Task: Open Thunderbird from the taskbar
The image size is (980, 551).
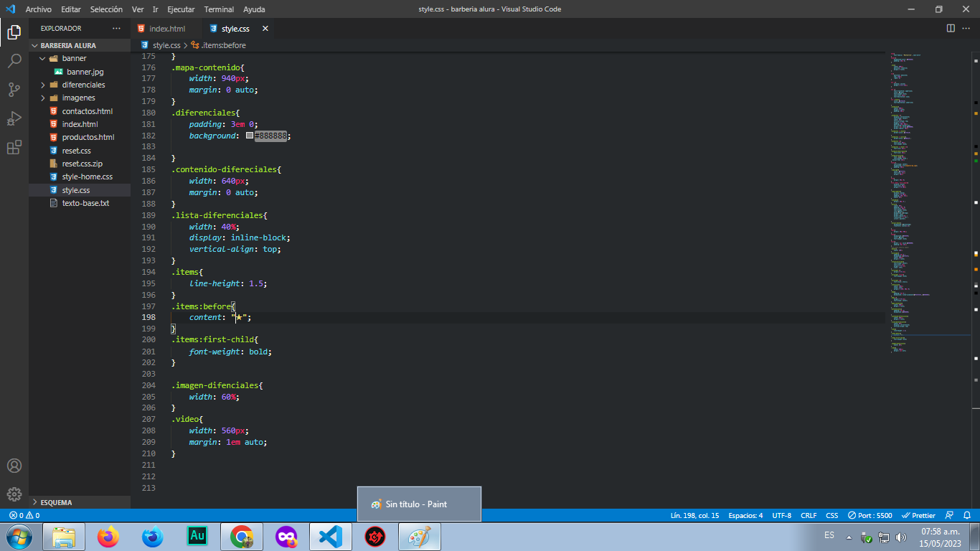Action: click(x=153, y=537)
